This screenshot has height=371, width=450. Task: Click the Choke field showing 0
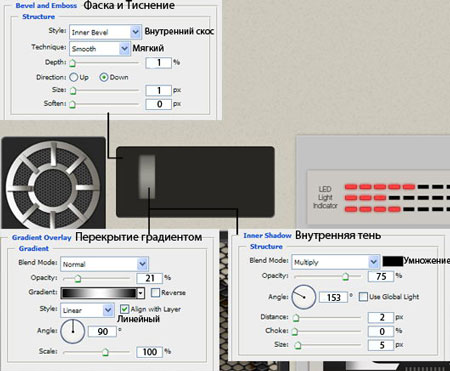coord(381,331)
